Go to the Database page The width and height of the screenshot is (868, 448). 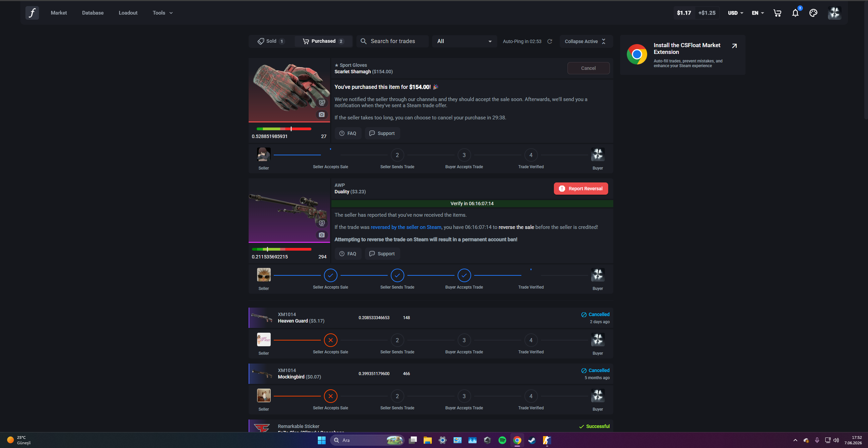click(x=93, y=13)
